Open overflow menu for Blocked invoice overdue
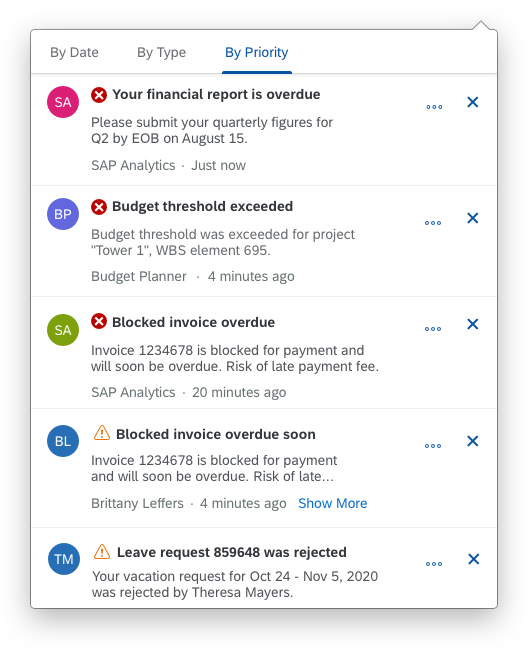The image size is (528, 649). tap(433, 329)
